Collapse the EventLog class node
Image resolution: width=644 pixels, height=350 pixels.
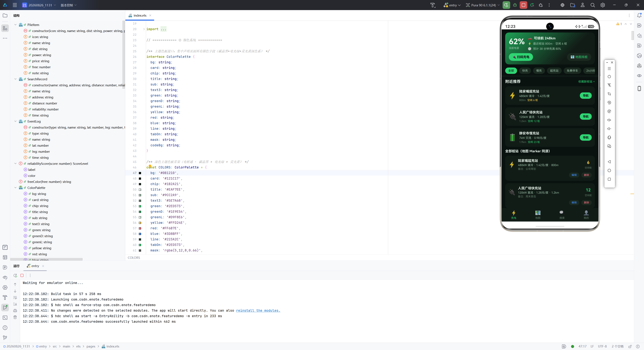[x=15, y=121]
